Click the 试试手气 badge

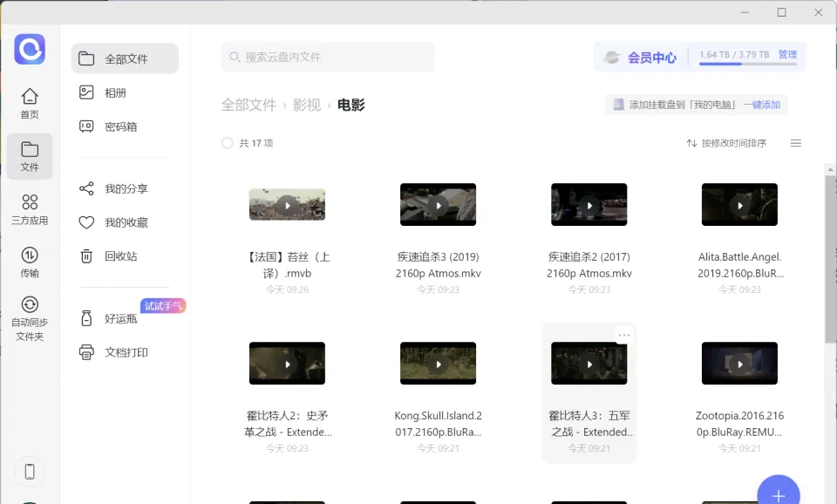[x=163, y=305]
